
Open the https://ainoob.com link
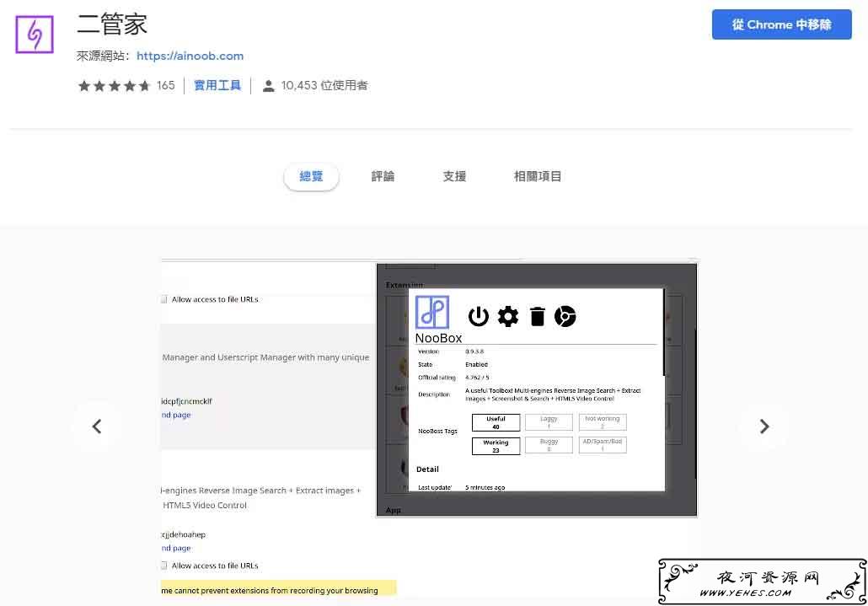coord(190,56)
